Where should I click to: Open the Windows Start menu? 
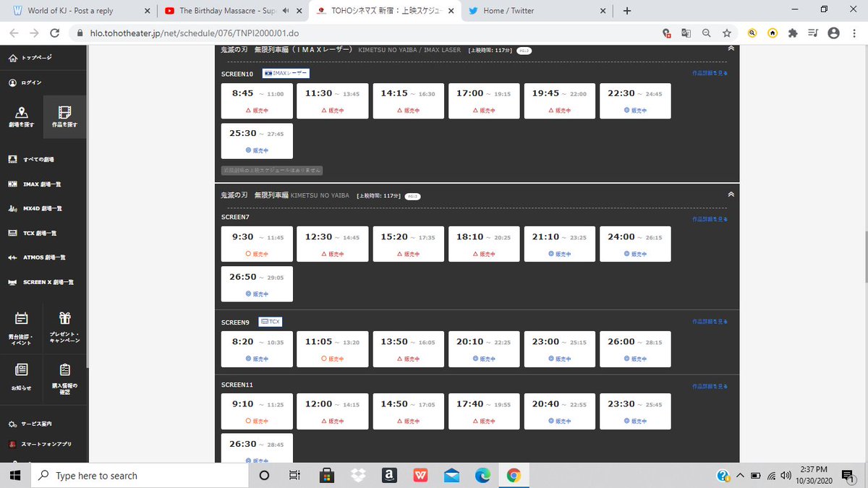[x=14, y=476]
